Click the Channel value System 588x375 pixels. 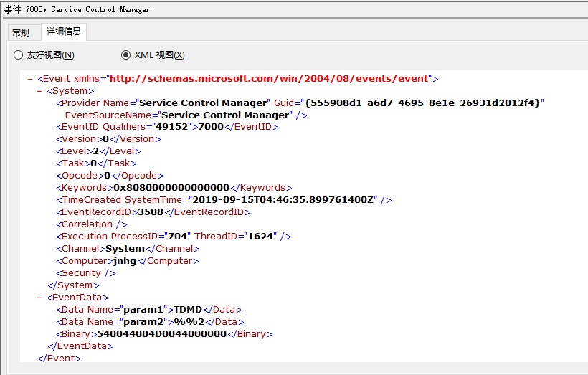click(125, 249)
